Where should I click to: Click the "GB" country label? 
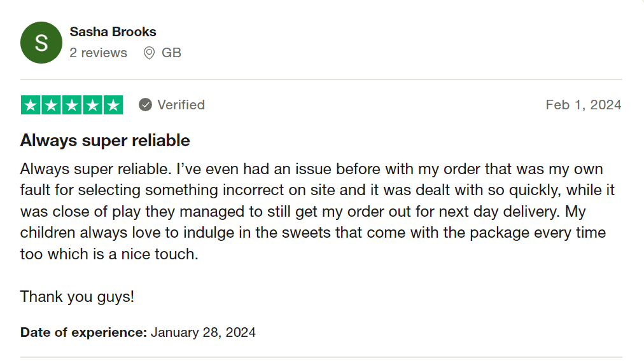tap(172, 53)
